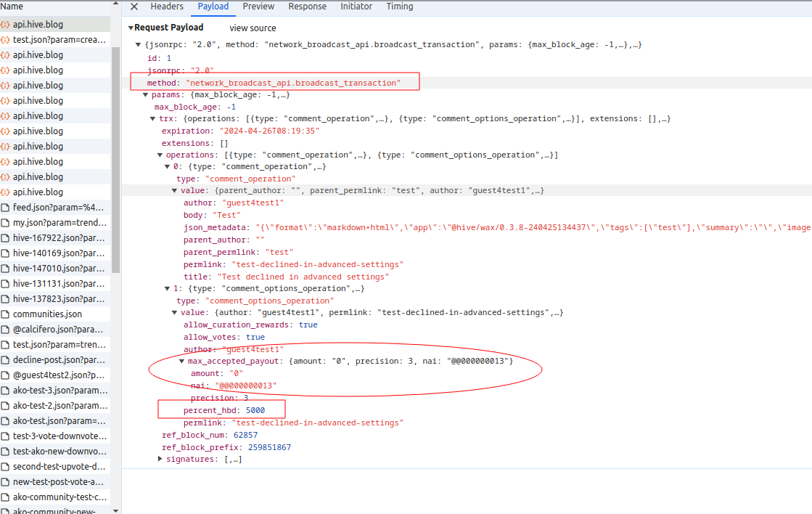Viewport: 812px width, 514px height.
Task: Expand the signatures array node
Action: 160,459
